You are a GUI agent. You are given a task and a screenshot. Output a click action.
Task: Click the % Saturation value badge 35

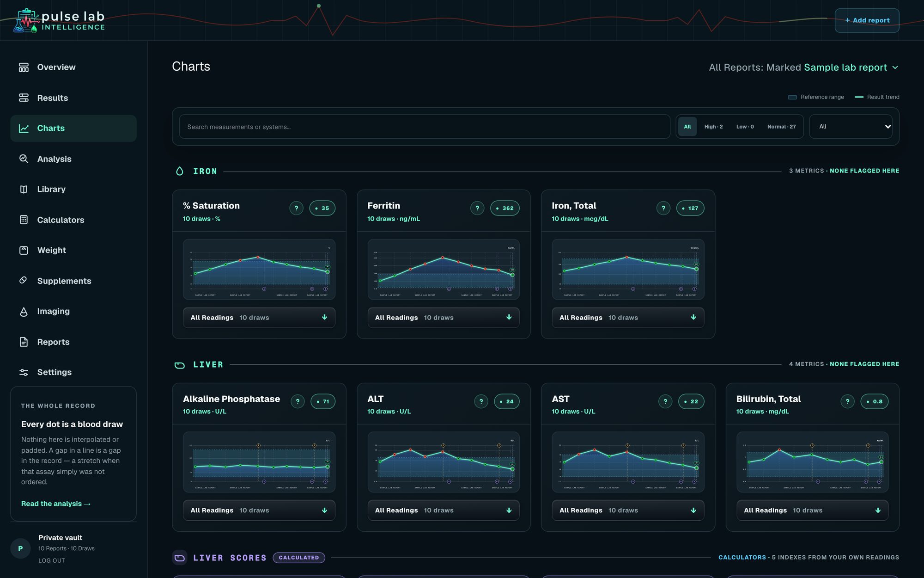point(322,208)
